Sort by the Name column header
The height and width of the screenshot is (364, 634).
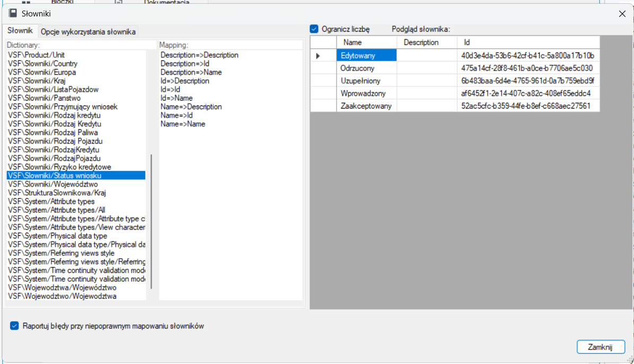pyautogui.click(x=367, y=42)
